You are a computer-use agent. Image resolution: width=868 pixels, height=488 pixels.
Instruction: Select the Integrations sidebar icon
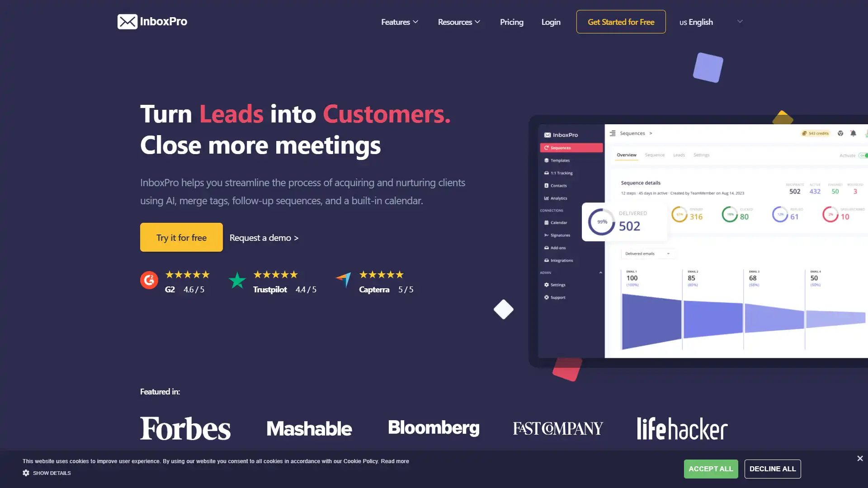pos(546,260)
